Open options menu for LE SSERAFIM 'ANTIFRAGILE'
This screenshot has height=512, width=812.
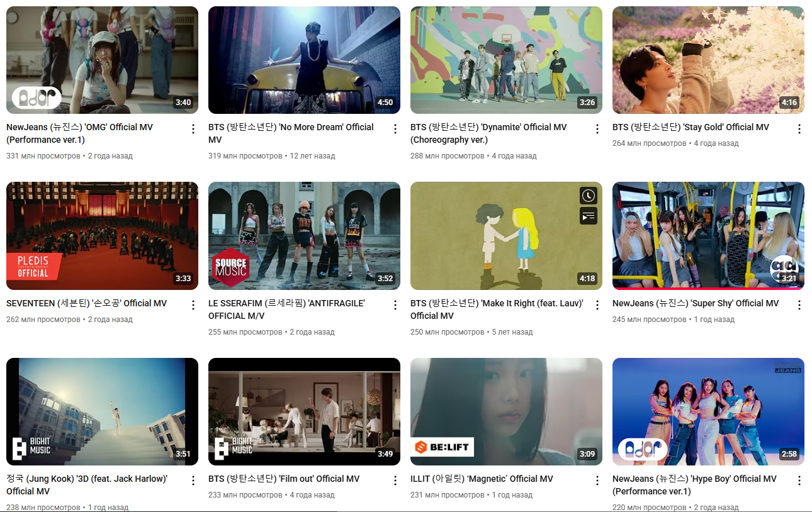coord(395,305)
